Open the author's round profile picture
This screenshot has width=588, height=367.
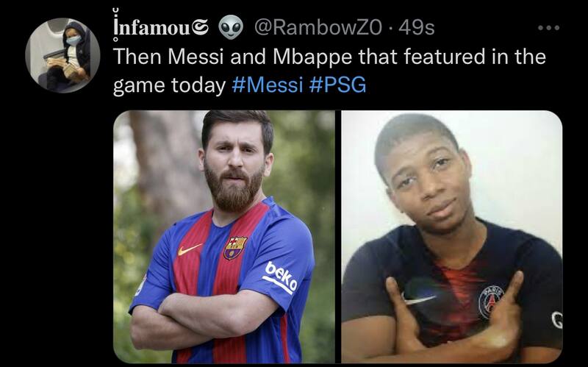pyautogui.click(x=62, y=55)
